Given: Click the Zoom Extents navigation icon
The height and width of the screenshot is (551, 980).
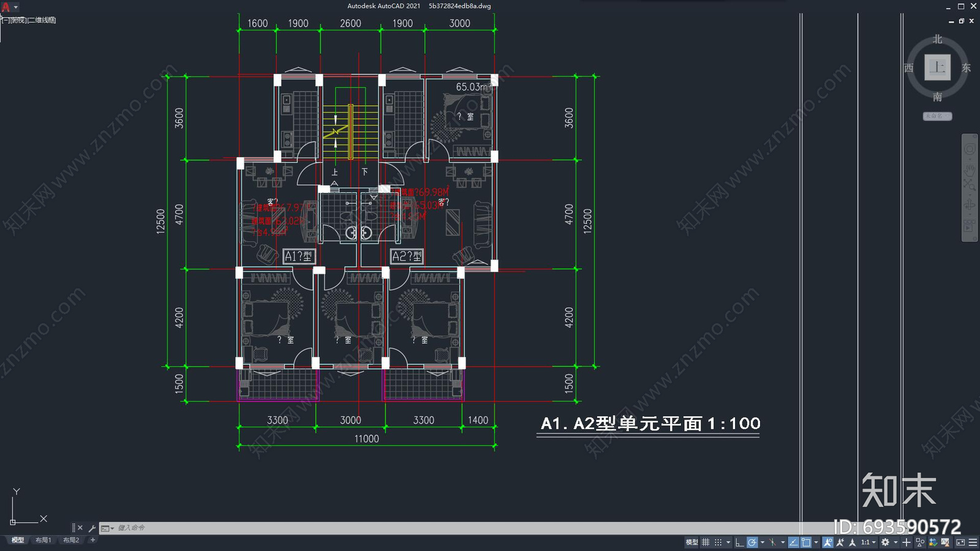Looking at the screenshot, I should [970, 186].
